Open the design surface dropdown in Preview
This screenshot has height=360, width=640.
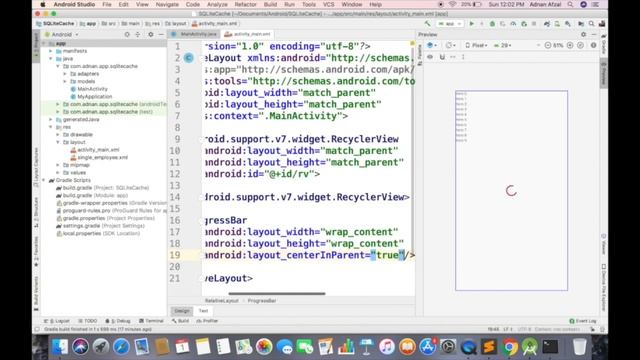pos(432,45)
